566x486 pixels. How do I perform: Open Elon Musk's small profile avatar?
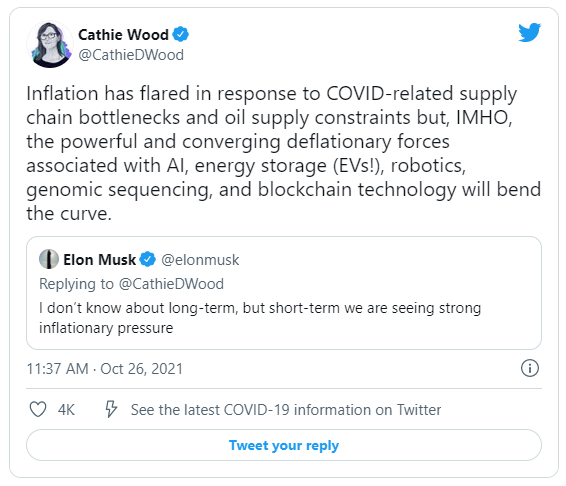[x=49, y=259]
